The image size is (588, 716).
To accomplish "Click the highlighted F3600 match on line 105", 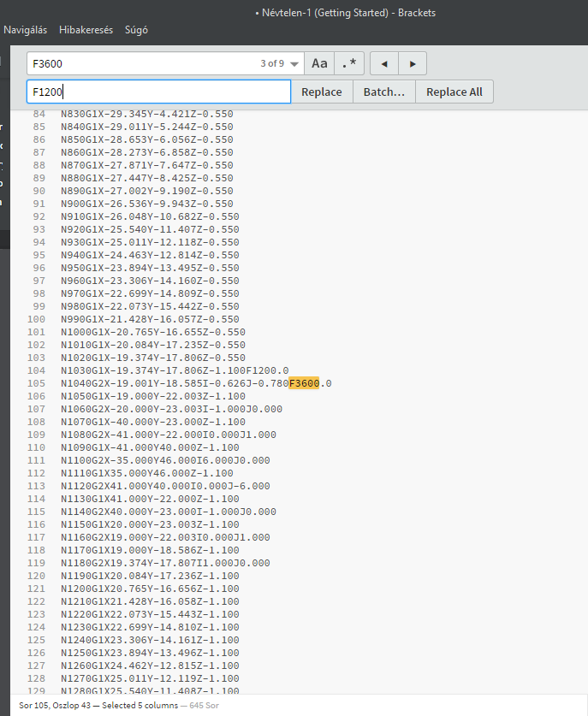I will (304, 383).
